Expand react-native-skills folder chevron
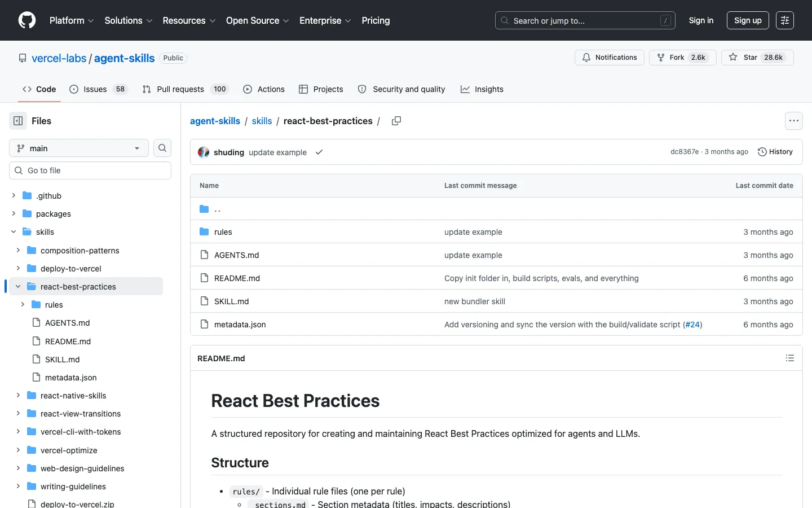 (x=18, y=395)
